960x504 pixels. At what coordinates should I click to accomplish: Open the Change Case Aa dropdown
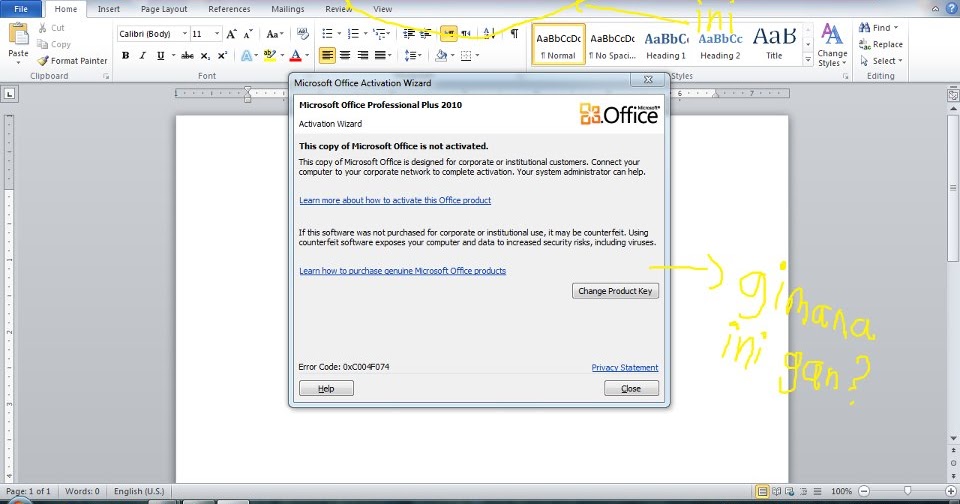(274, 34)
